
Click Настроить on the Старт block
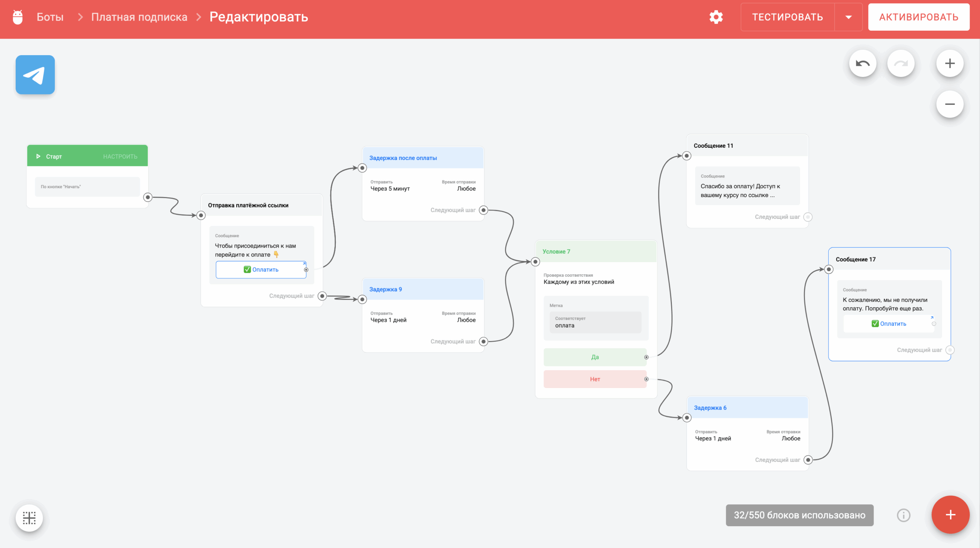120,157
